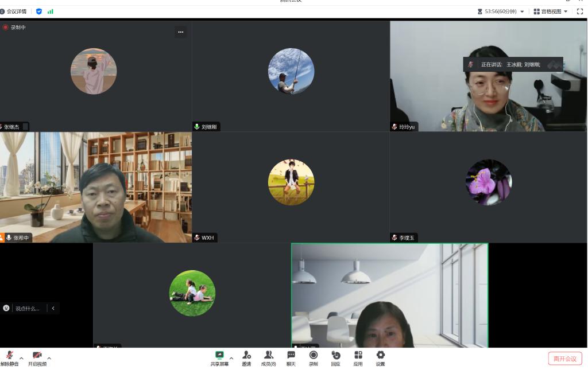588x370 pixels.
Task: Open audio options arrow beside 解除静音
Action: click(x=21, y=359)
